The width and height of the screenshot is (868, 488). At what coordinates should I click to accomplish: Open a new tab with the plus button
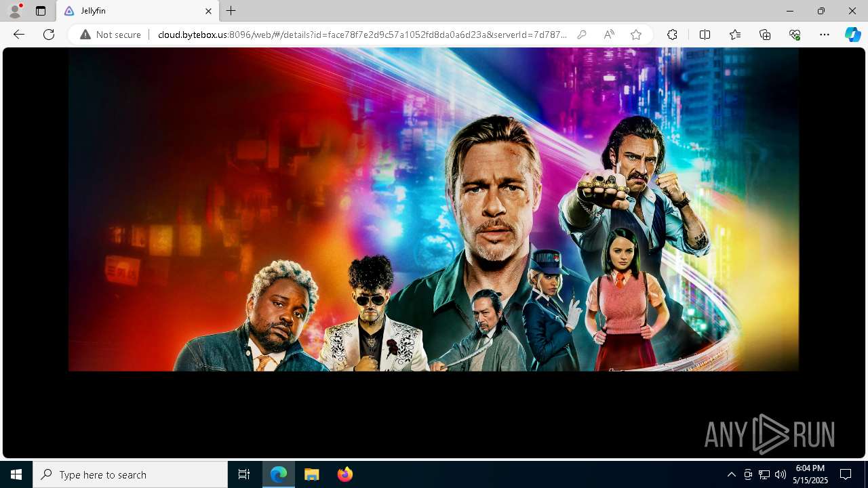click(x=231, y=11)
